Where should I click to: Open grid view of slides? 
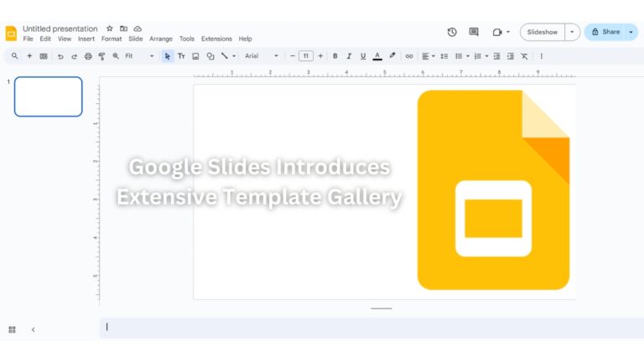coord(12,329)
